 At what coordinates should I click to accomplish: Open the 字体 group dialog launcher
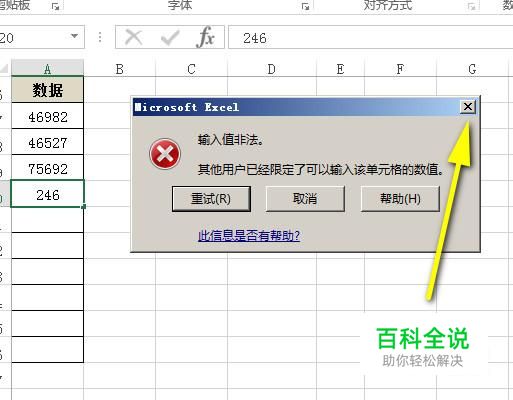[305, 6]
